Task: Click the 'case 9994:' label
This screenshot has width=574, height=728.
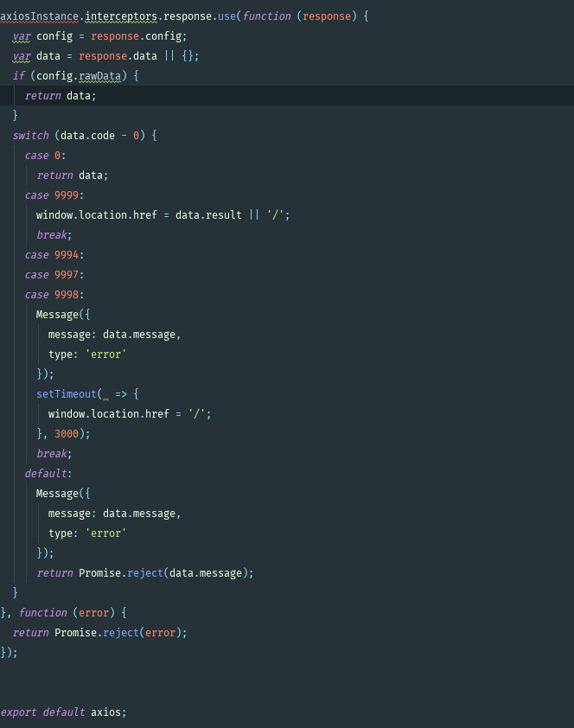Action: tap(54, 255)
